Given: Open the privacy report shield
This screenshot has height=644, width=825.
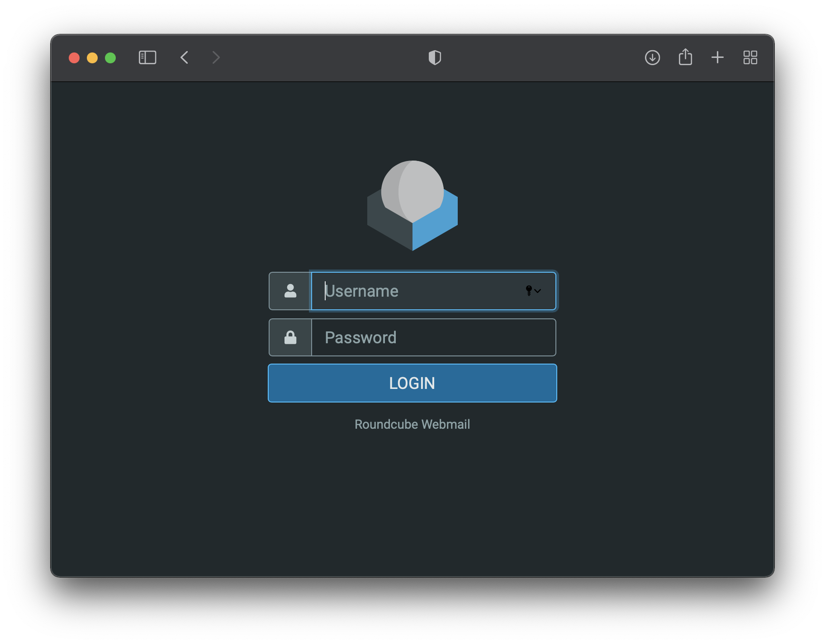Looking at the screenshot, I should (x=435, y=57).
